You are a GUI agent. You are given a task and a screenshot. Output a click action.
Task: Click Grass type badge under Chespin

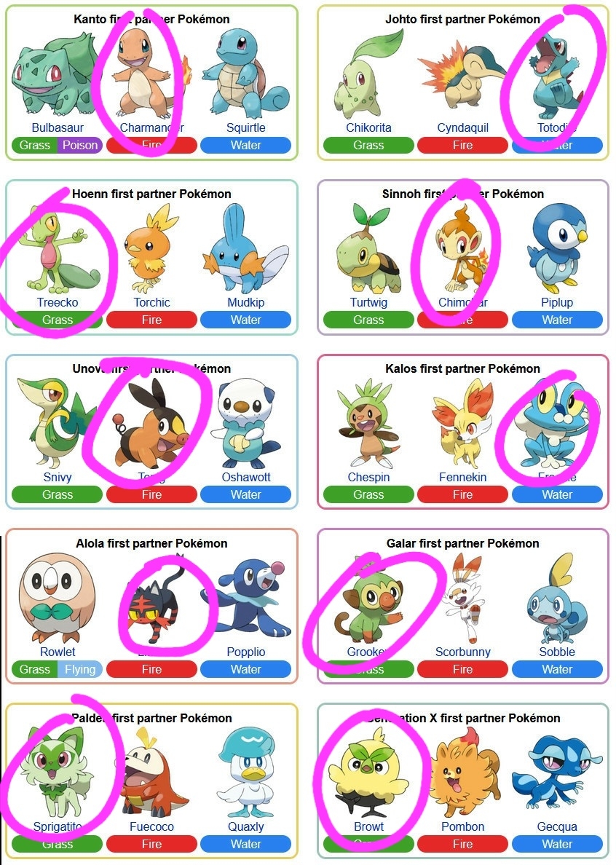pos(368,494)
